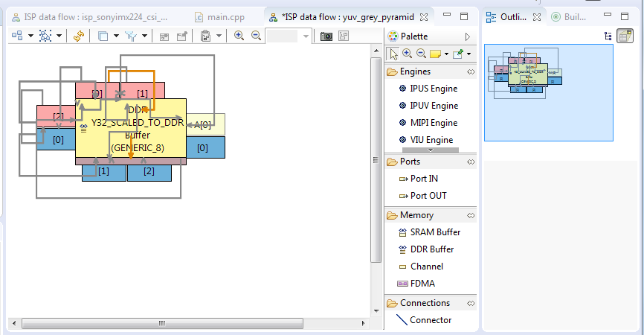This screenshot has width=644, height=335.
Task: Click the zoom in toolbar icon
Action: [239, 36]
